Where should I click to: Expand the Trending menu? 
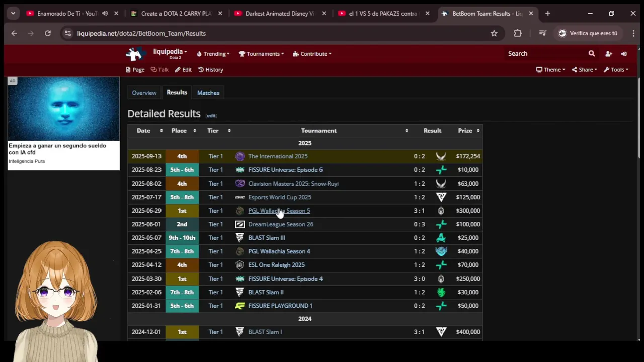tap(213, 54)
